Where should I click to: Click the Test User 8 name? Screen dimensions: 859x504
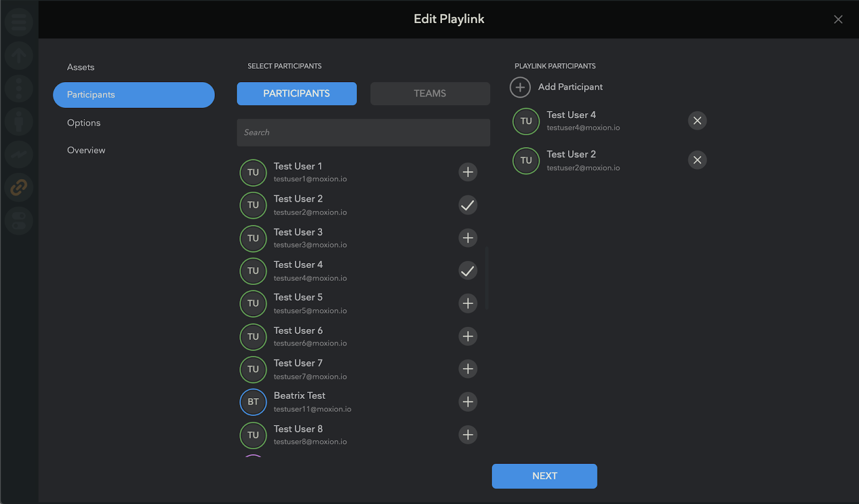click(298, 429)
